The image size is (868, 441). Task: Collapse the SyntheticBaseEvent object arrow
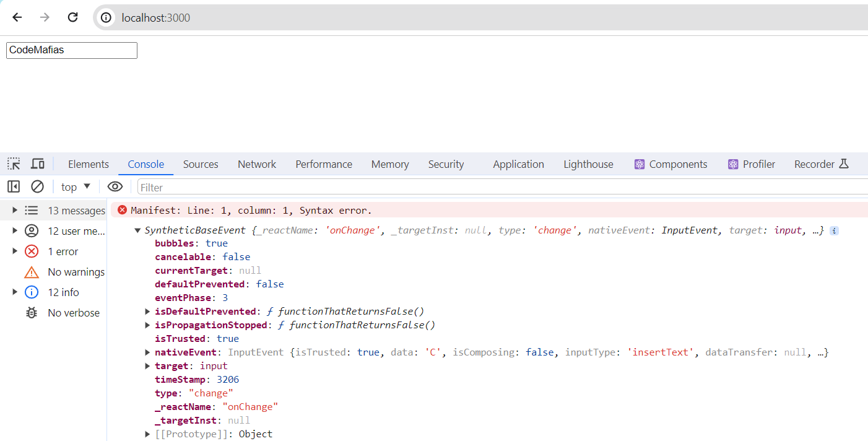(x=137, y=230)
